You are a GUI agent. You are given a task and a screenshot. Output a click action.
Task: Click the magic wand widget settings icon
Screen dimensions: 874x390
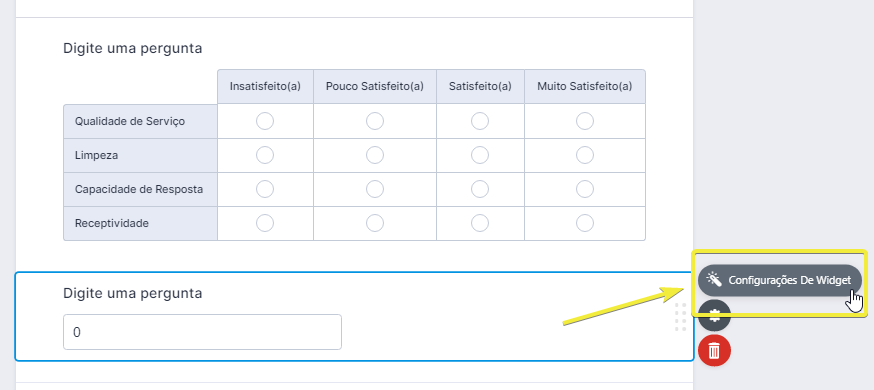click(713, 280)
